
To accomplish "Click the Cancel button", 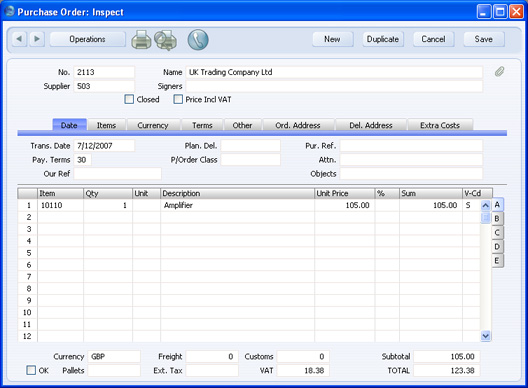I will [433, 39].
